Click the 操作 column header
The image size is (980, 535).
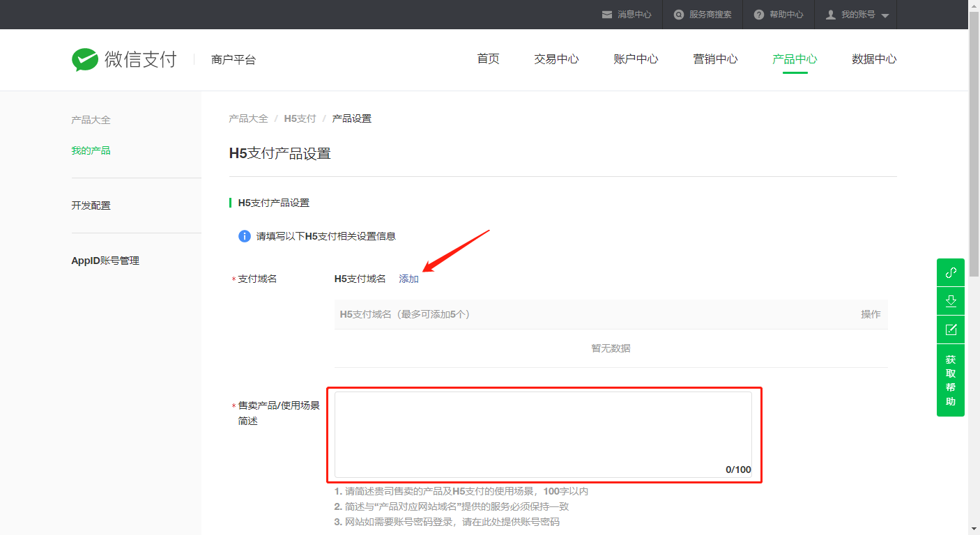(871, 314)
